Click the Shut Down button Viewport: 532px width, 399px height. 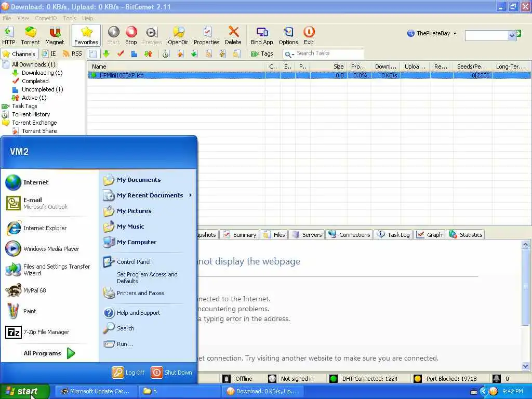171,373
